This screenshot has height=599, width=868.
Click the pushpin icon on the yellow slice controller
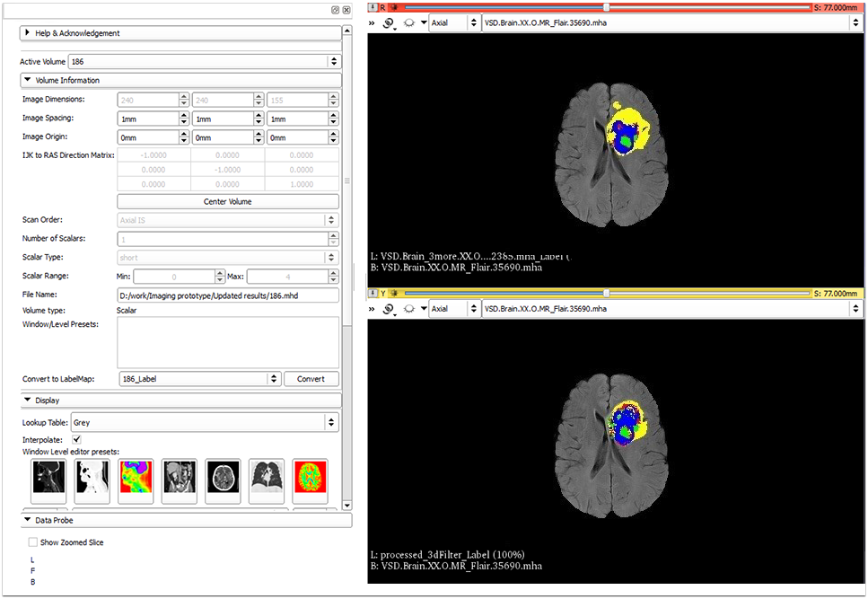coord(372,293)
